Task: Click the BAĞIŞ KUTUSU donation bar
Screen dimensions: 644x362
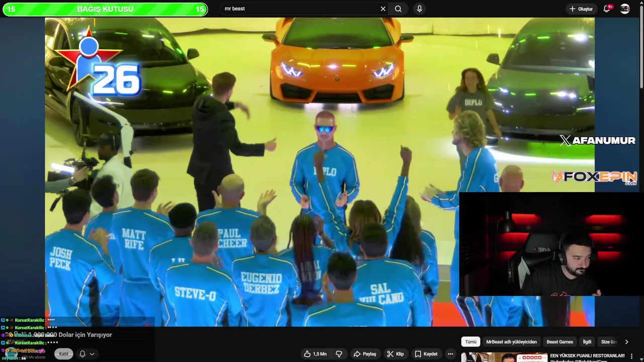Action: click(x=105, y=9)
